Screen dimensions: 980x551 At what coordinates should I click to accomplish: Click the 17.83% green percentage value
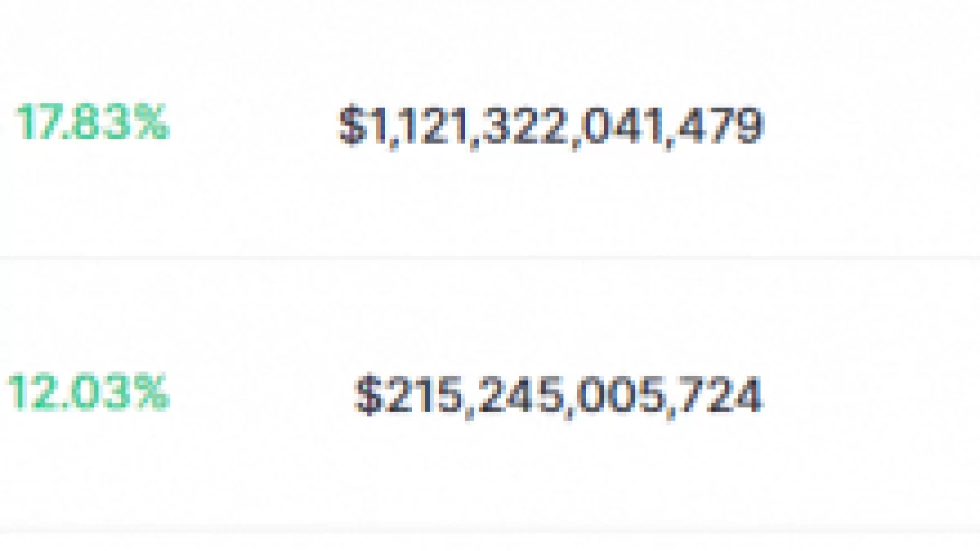tap(92, 123)
